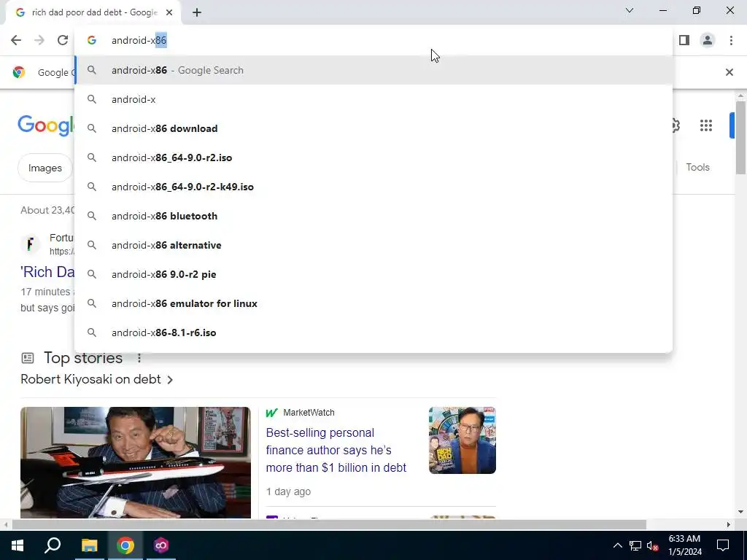Open the network icon in system tray
This screenshot has height=560, width=747.
[x=635, y=545]
